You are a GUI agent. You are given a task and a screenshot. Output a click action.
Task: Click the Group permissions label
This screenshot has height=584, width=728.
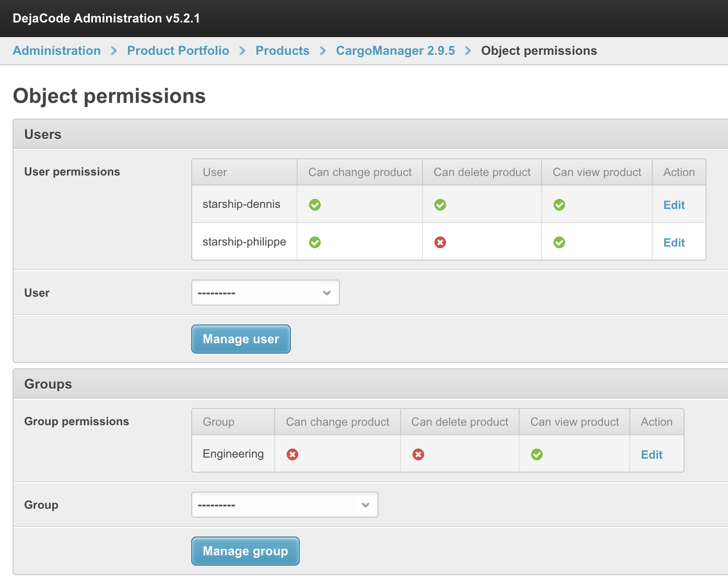(x=76, y=422)
